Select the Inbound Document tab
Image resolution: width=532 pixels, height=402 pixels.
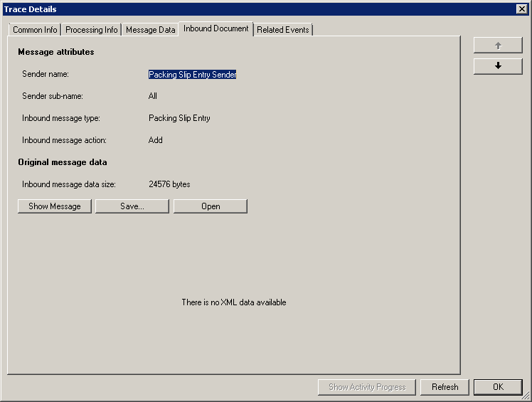pos(216,29)
